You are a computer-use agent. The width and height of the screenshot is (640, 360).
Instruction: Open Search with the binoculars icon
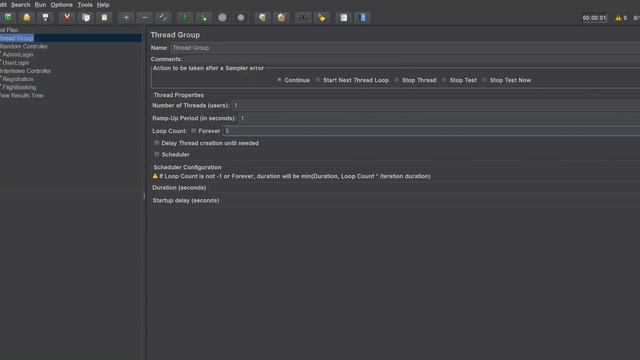tap(303, 18)
